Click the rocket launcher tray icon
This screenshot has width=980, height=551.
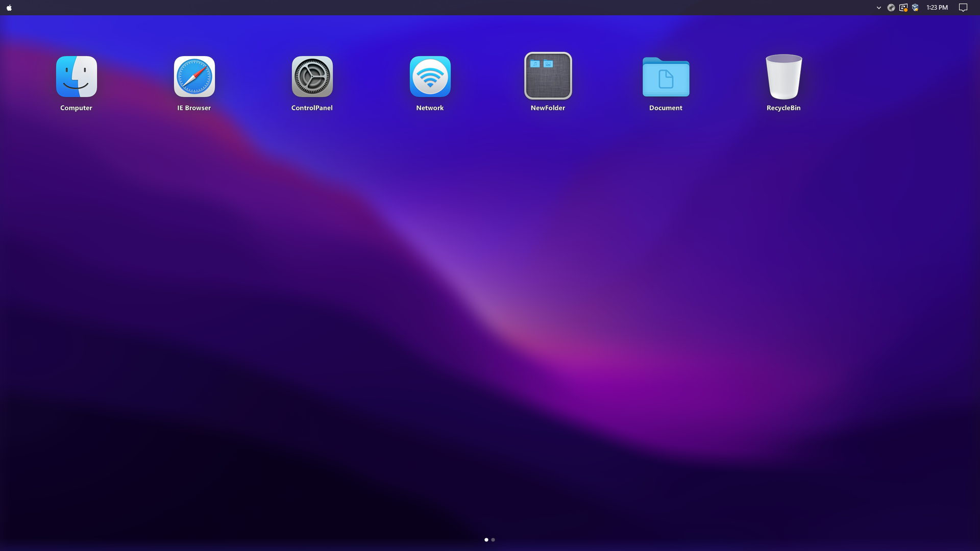[891, 8]
